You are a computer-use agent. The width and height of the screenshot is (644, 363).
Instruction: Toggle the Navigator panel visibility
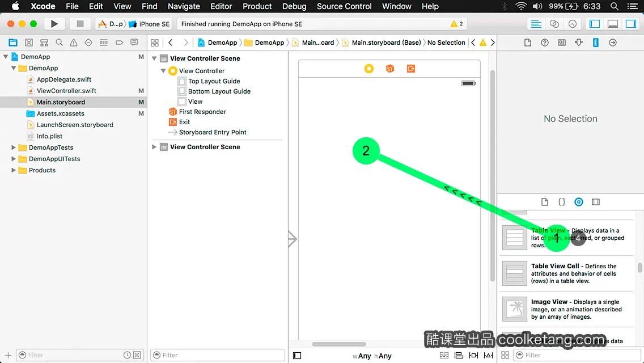pos(594,24)
